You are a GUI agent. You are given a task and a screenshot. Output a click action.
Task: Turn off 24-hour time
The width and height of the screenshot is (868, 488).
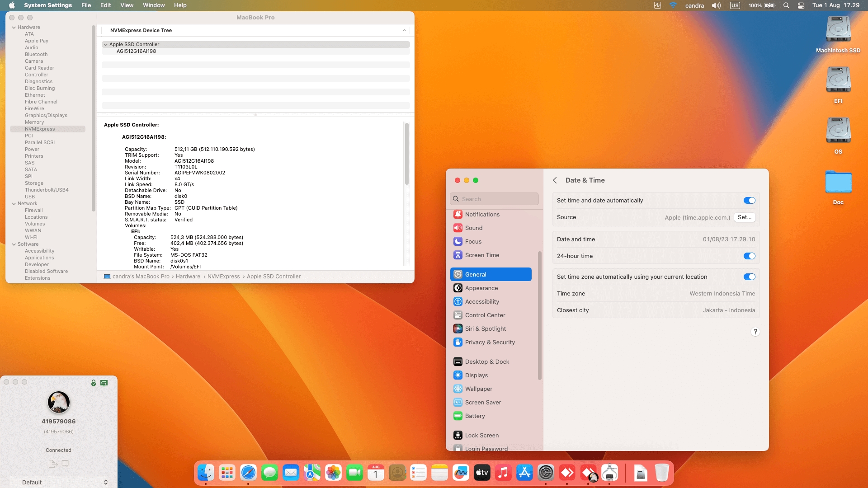point(749,256)
